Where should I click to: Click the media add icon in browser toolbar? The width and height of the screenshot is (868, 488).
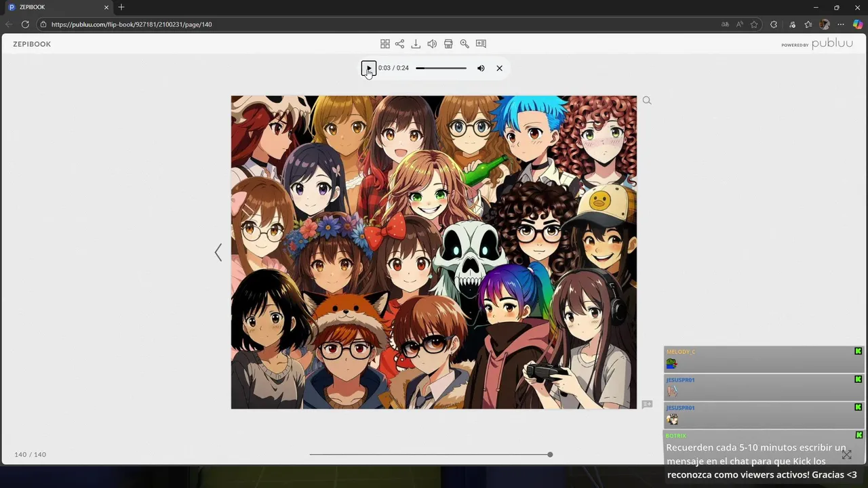tap(792, 24)
